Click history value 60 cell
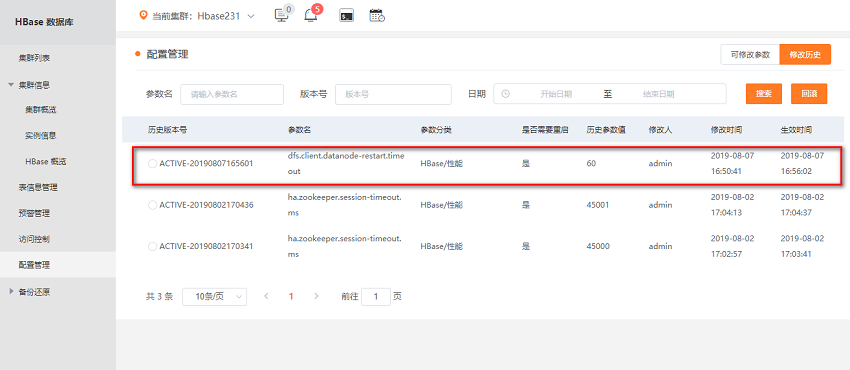 coord(591,163)
